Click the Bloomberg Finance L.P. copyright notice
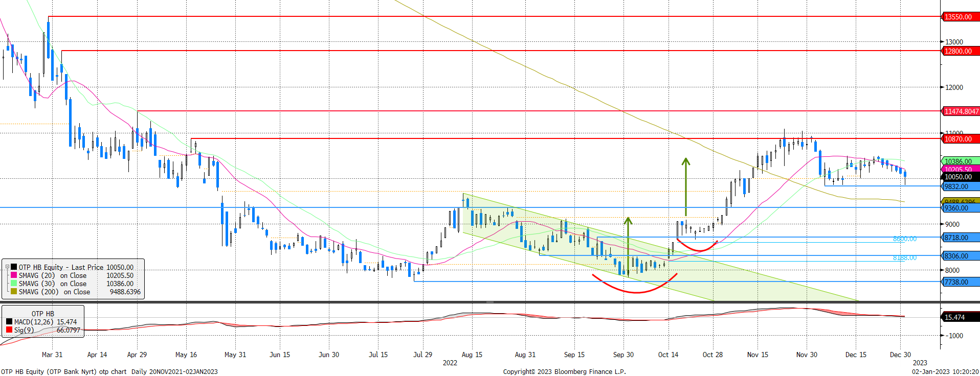Viewport: 980px width, 376px height. [564, 371]
